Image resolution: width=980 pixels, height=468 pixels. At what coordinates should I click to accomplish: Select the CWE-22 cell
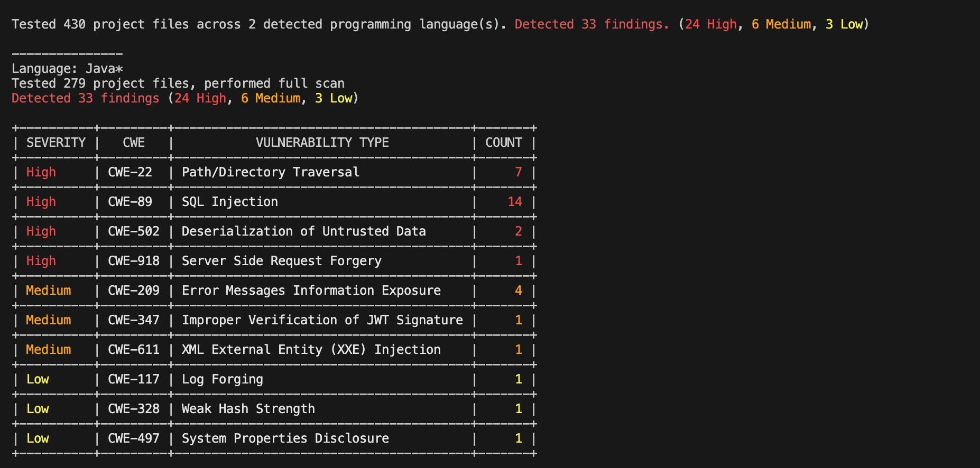pos(130,172)
